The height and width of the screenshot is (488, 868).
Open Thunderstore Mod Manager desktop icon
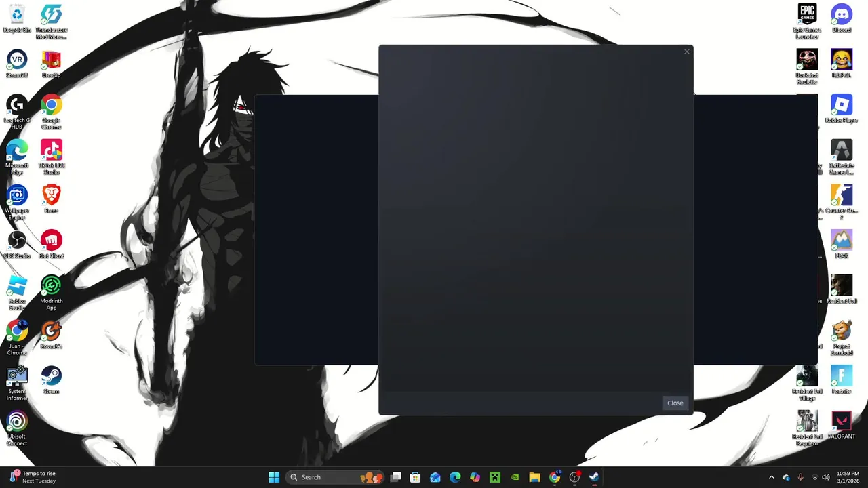point(52,22)
